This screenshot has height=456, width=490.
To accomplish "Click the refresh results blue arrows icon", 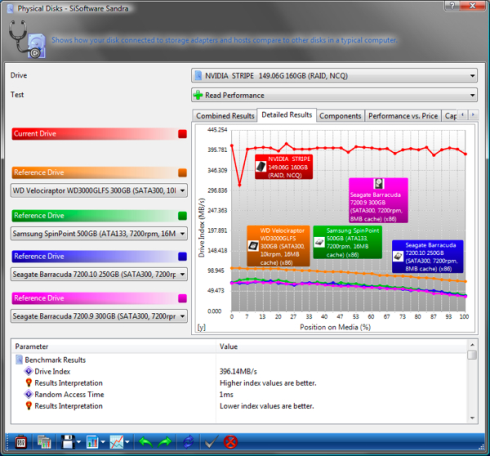I will tap(188, 442).
